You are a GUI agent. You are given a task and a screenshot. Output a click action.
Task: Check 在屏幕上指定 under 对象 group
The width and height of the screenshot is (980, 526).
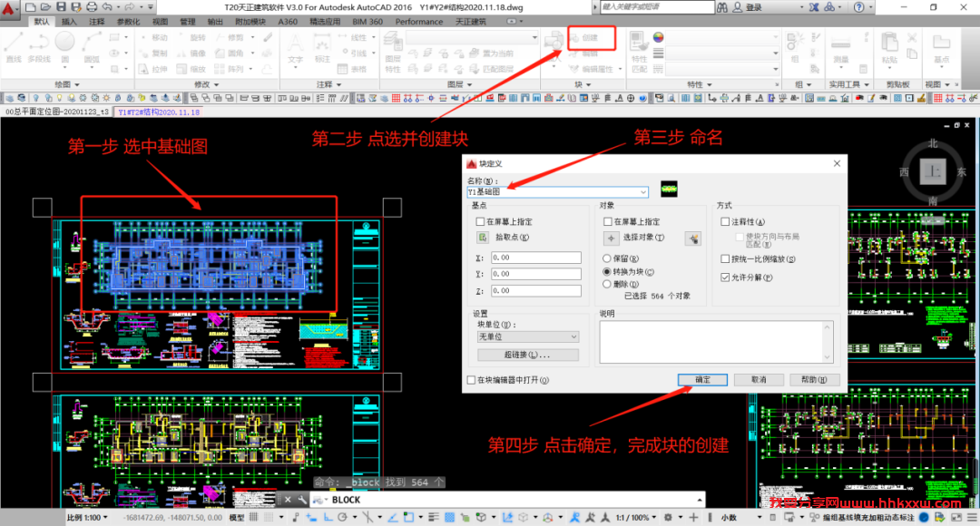[607, 222]
